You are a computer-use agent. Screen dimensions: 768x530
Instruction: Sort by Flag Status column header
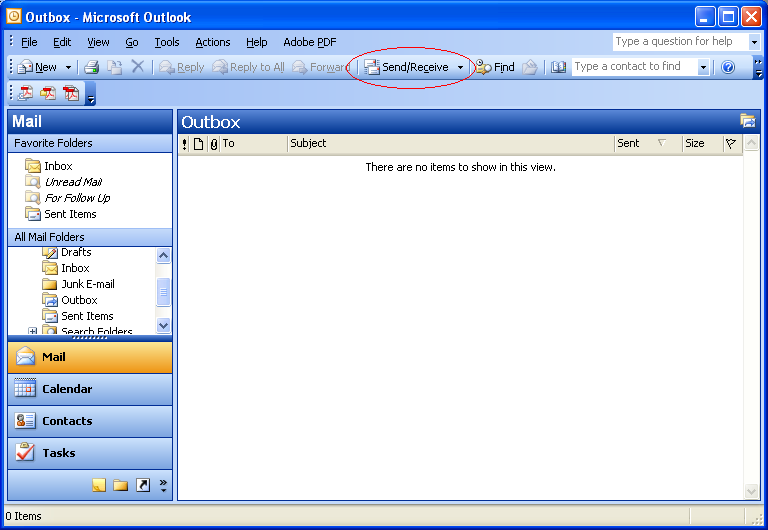click(731, 144)
